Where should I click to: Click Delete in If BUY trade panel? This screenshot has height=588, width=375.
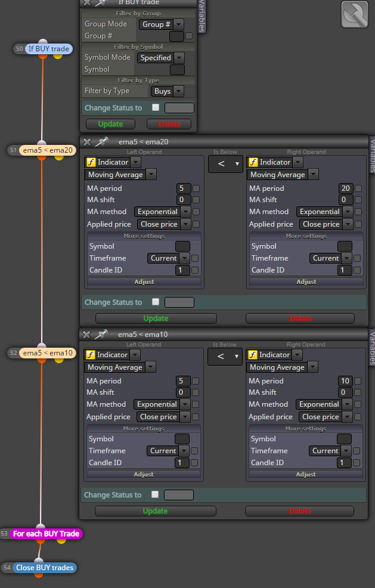coord(169,124)
